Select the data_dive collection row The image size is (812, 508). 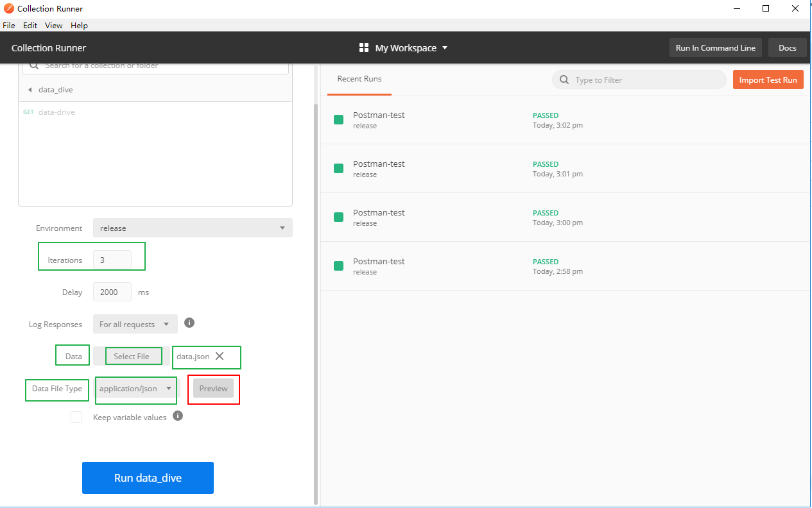[155, 90]
